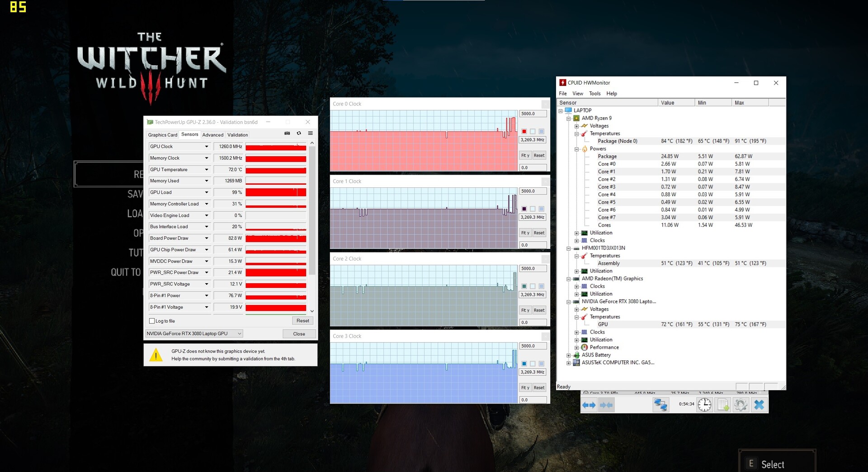Open the GPU Clock sensor dropdown

coord(207,147)
